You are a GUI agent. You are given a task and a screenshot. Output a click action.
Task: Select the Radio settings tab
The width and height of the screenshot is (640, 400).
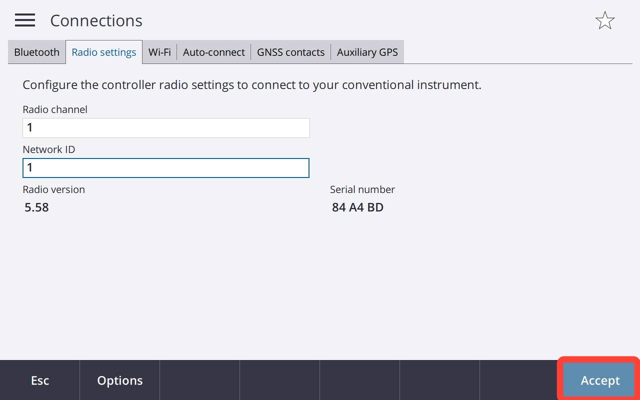coord(104,52)
